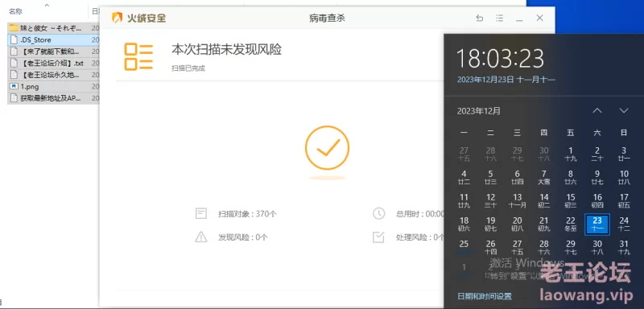Click the 总用时 clock icon
The image size is (644, 309).
[x=378, y=214]
